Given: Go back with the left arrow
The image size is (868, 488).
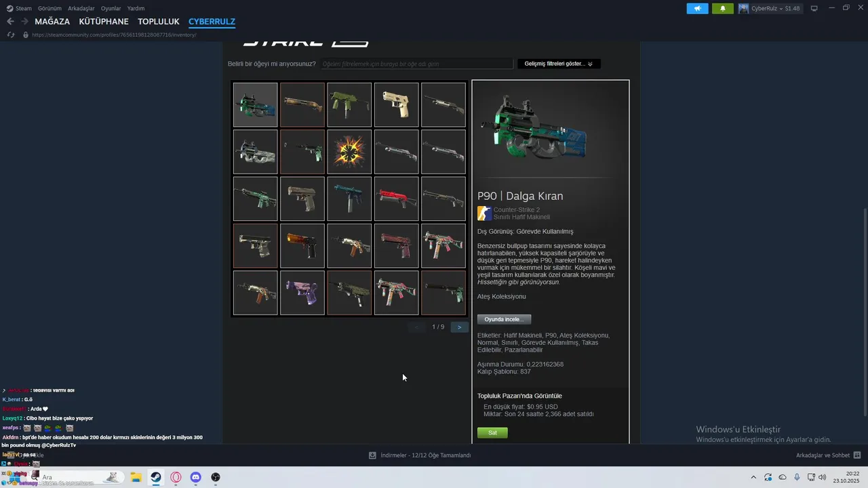Looking at the screenshot, I should (x=10, y=22).
